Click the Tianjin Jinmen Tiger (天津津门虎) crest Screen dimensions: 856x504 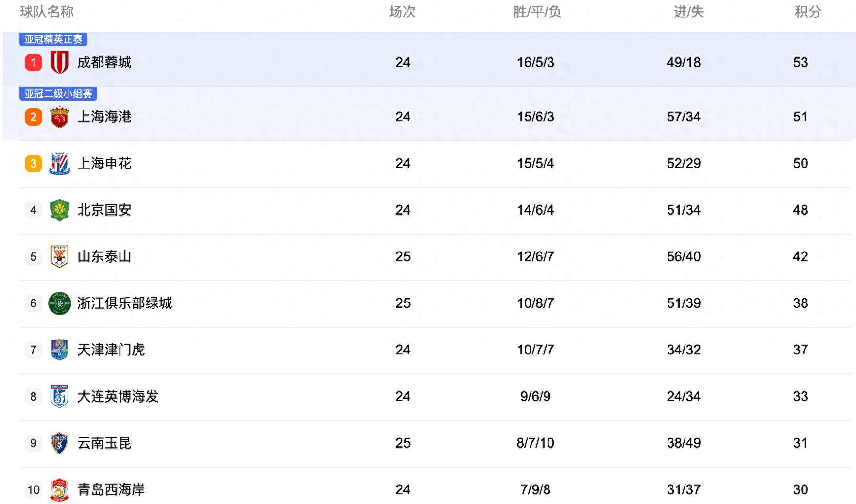[60, 350]
